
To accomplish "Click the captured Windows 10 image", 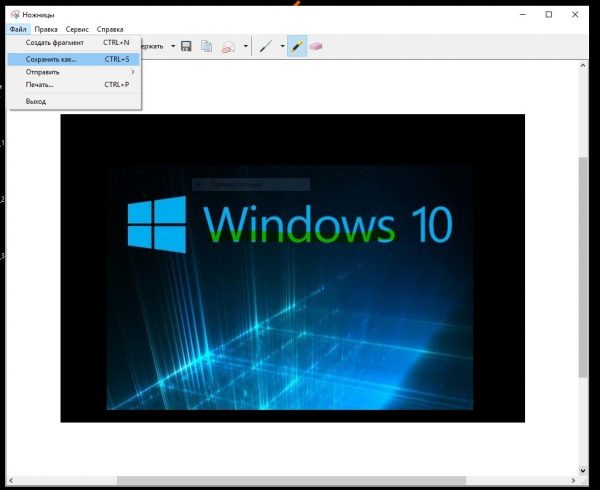I will click(293, 268).
